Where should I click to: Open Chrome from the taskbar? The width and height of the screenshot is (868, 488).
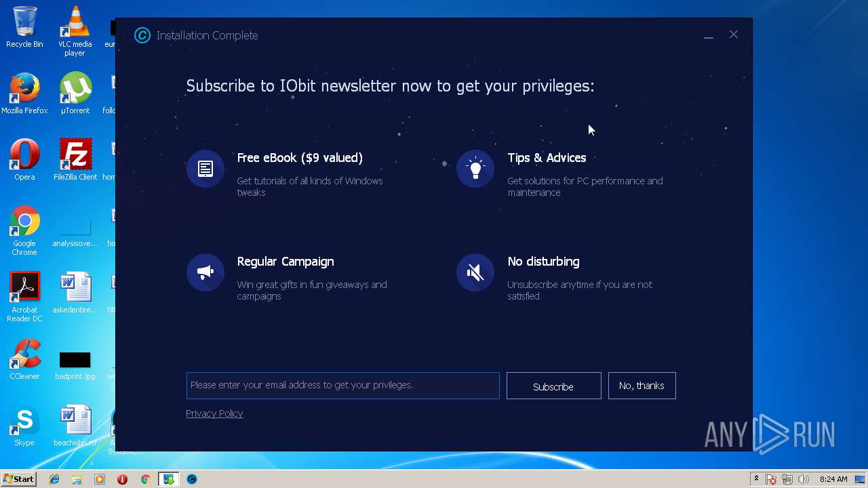point(145,479)
